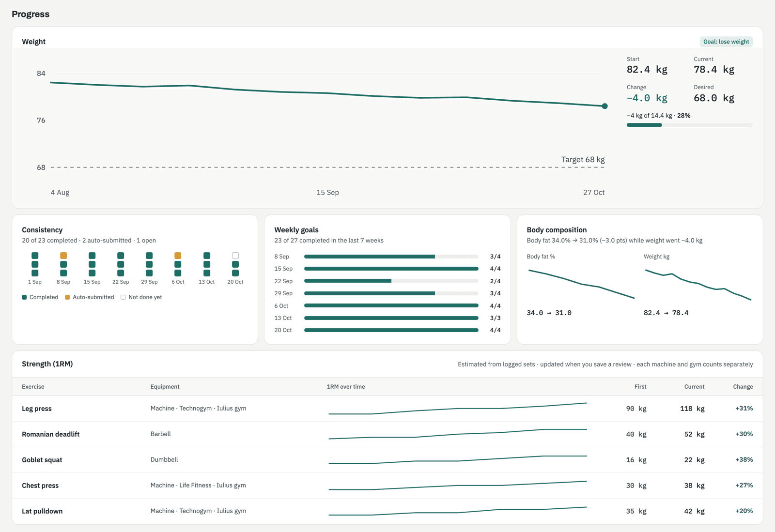Click the '-4.0 kg' Change value
775x532 pixels.
pyautogui.click(x=647, y=98)
